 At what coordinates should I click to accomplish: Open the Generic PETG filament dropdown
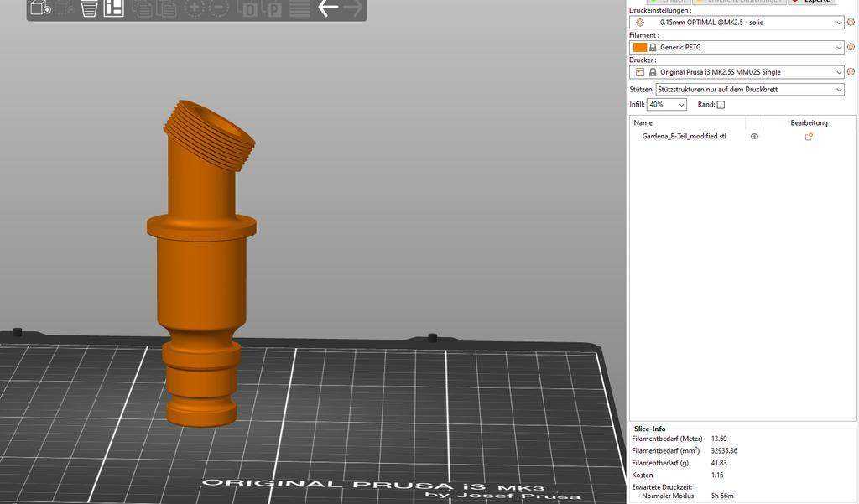(x=737, y=47)
